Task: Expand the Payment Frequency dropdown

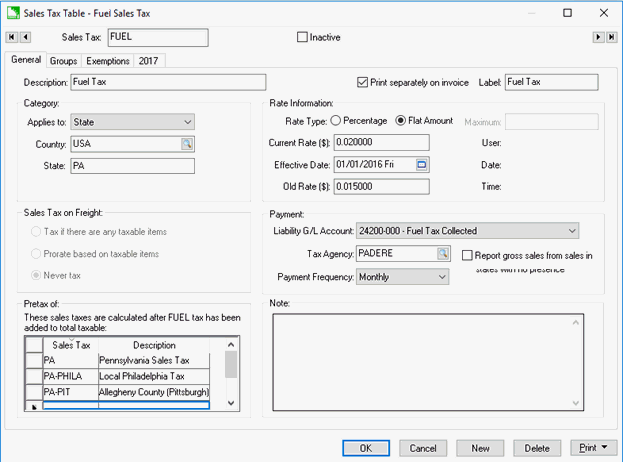Action: 442,277
